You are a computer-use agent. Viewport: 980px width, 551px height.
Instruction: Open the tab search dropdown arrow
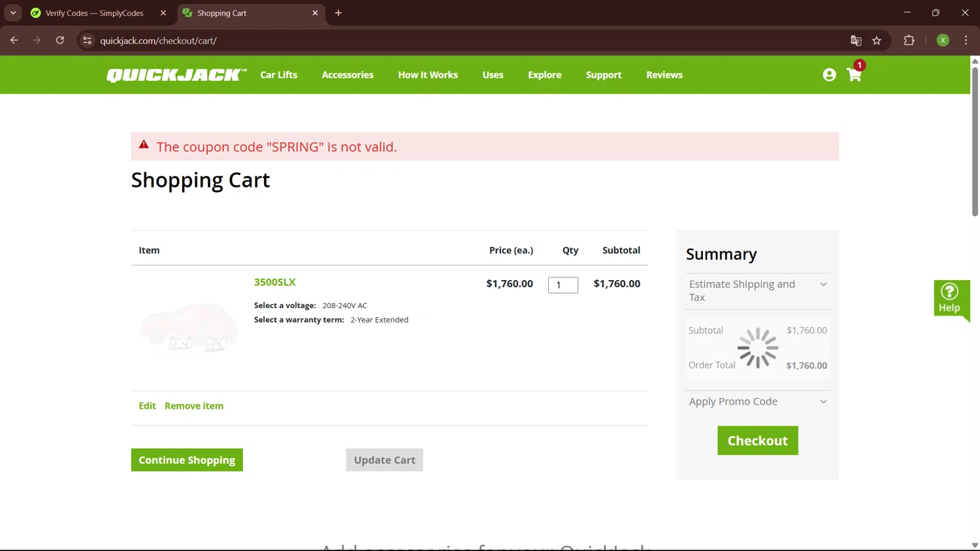pos(13,13)
